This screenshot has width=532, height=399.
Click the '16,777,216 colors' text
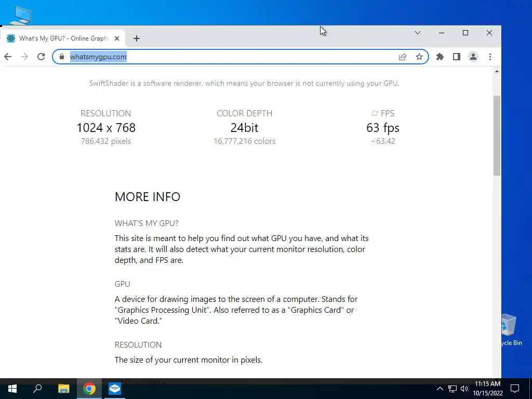pyautogui.click(x=245, y=141)
